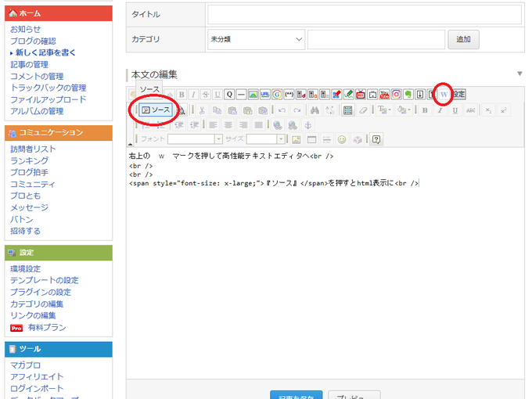The width and height of the screenshot is (532, 399).
Task: Insert a YouTube video via toolbar icon
Action: point(384,95)
